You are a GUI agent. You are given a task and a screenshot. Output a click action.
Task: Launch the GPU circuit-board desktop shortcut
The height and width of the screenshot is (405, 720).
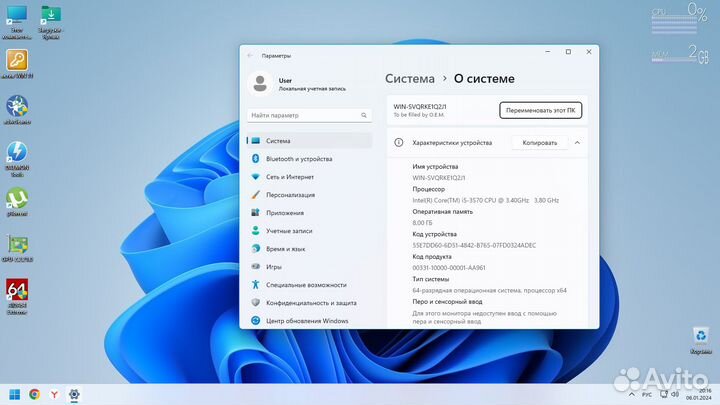click(x=17, y=248)
